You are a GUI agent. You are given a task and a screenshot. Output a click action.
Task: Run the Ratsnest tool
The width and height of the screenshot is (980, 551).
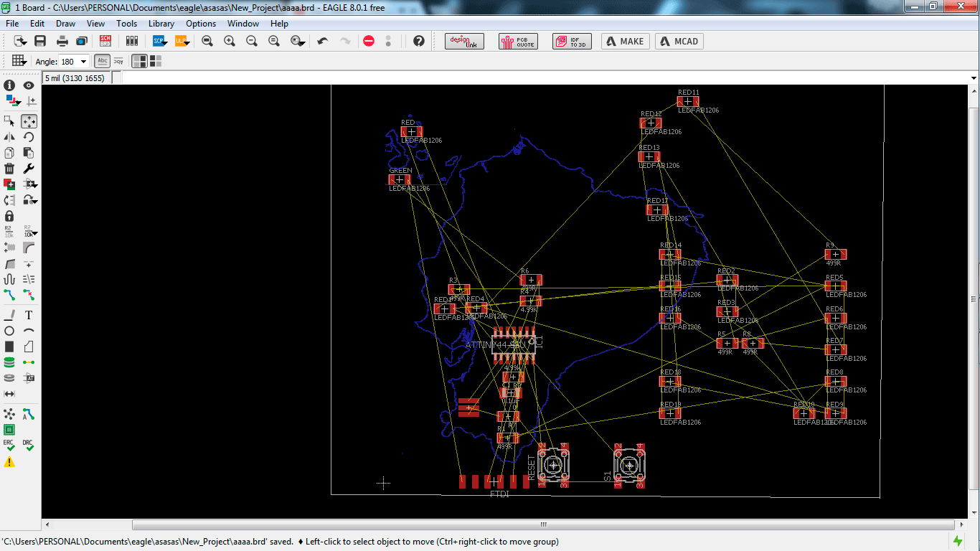point(9,414)
